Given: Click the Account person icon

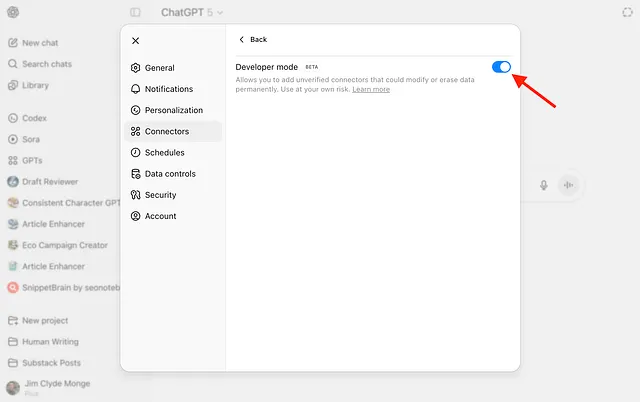Looking at the screenshot, I should pyautogui.click(x=136, y=216).
